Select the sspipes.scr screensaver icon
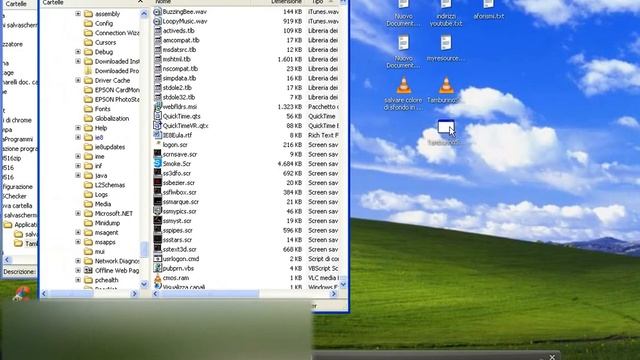Screen dimensions: 640x360 click(x=158, y=230)
